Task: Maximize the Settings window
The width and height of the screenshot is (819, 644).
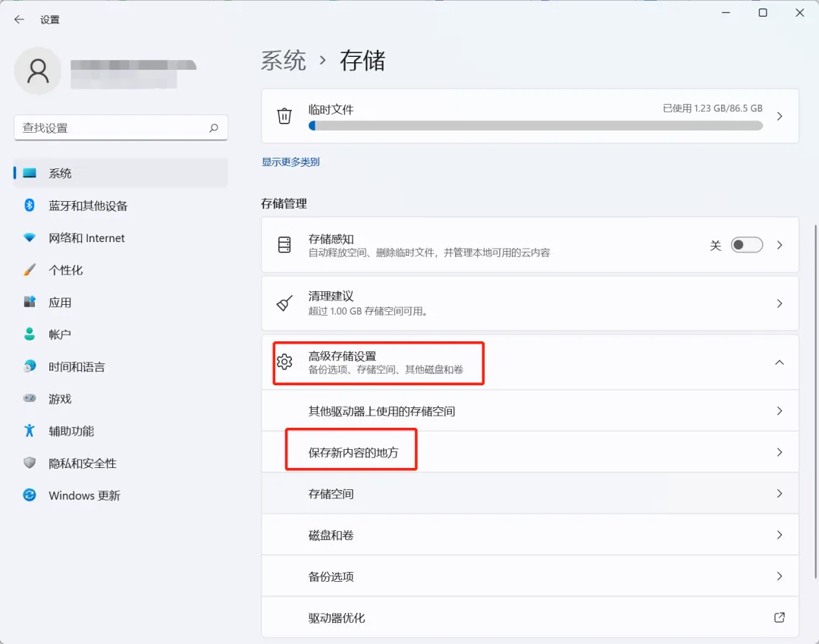Action: (763, 13)
